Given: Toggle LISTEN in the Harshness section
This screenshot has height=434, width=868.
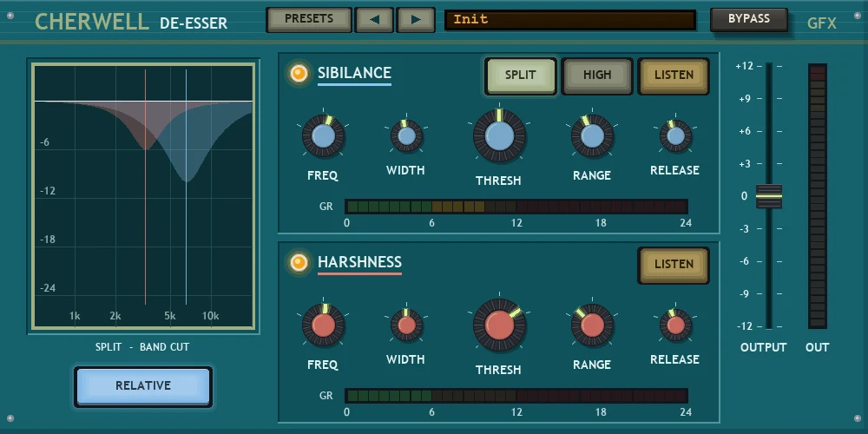Looking at the screenshot, I should tap(674, 265).
